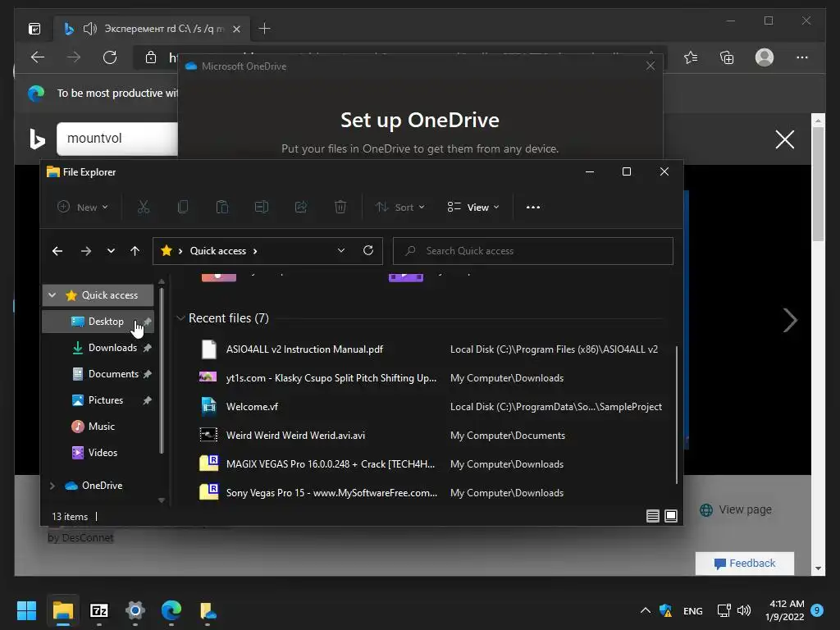Click the View page link
The height and width of the screenshot is (630, 840).
coord(736,509)
